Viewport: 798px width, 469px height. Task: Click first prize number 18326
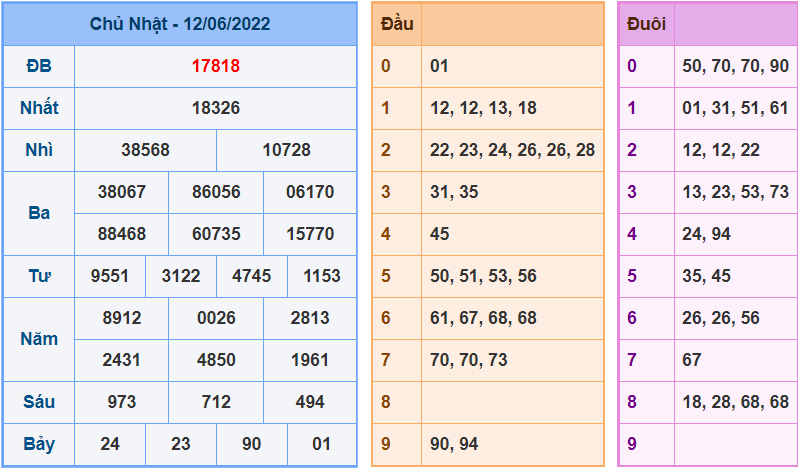point(216,108)
